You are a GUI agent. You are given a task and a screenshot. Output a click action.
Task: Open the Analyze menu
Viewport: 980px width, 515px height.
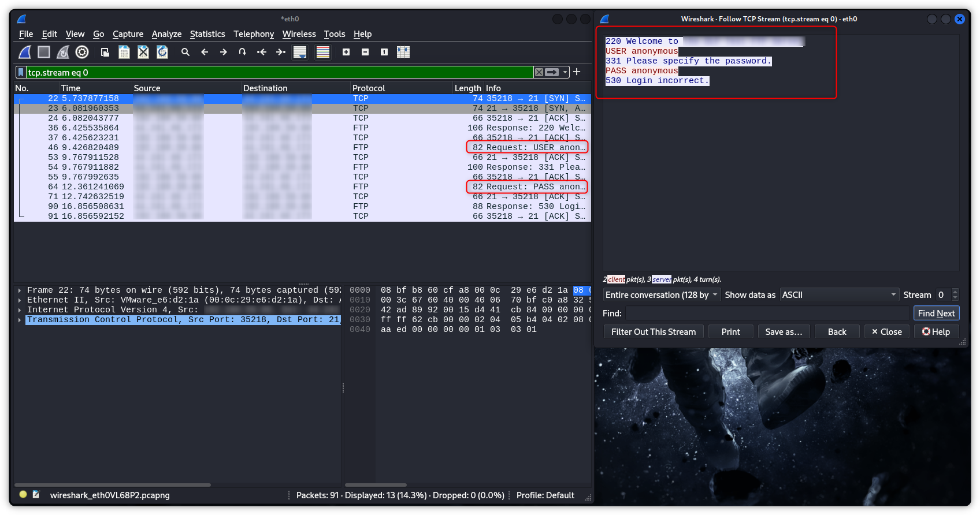tap(166, 34)
